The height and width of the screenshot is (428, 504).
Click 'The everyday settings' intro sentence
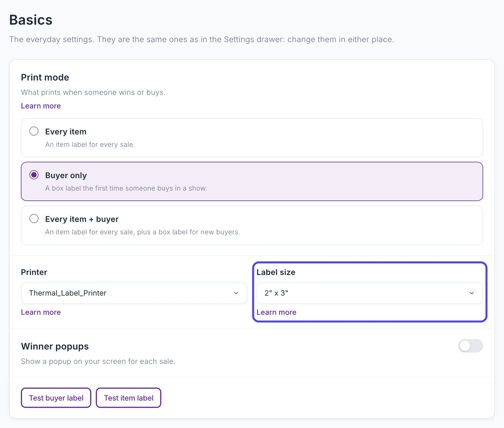202,39
